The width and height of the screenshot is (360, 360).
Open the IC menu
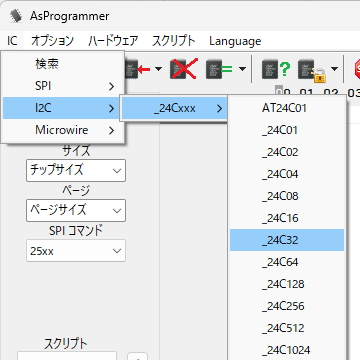12,41
